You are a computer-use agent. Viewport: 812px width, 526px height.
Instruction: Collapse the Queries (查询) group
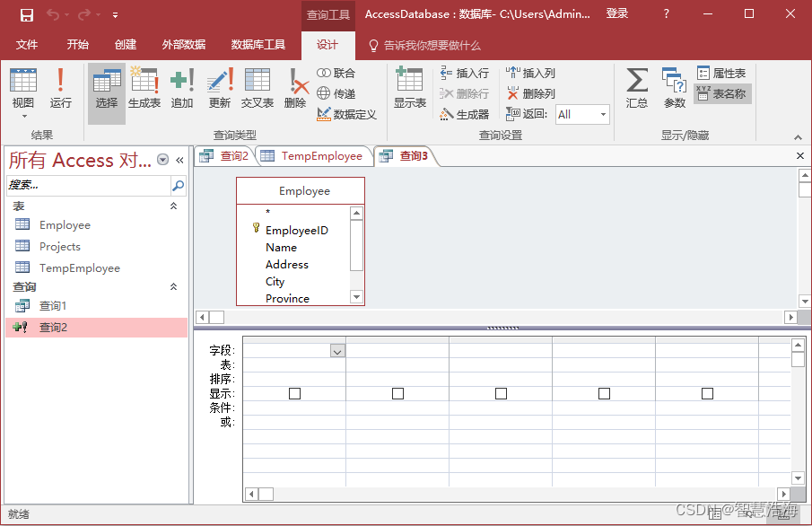(173, 286)
